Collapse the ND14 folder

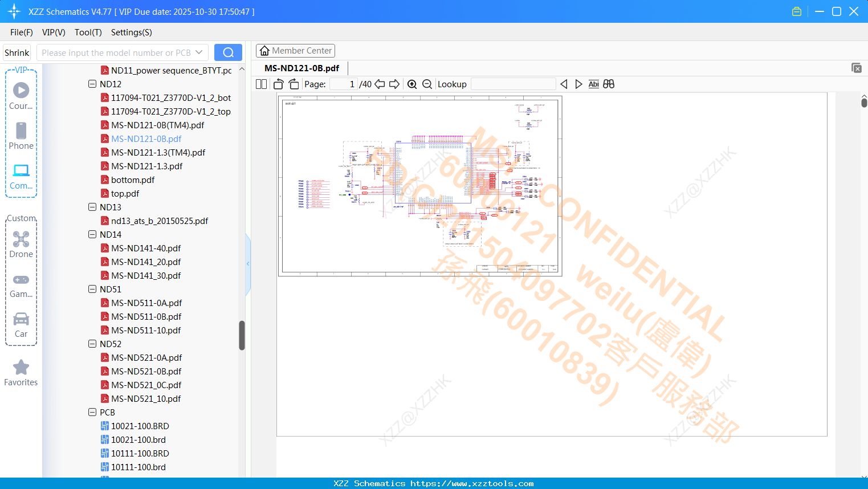click(x=92, y=234)
